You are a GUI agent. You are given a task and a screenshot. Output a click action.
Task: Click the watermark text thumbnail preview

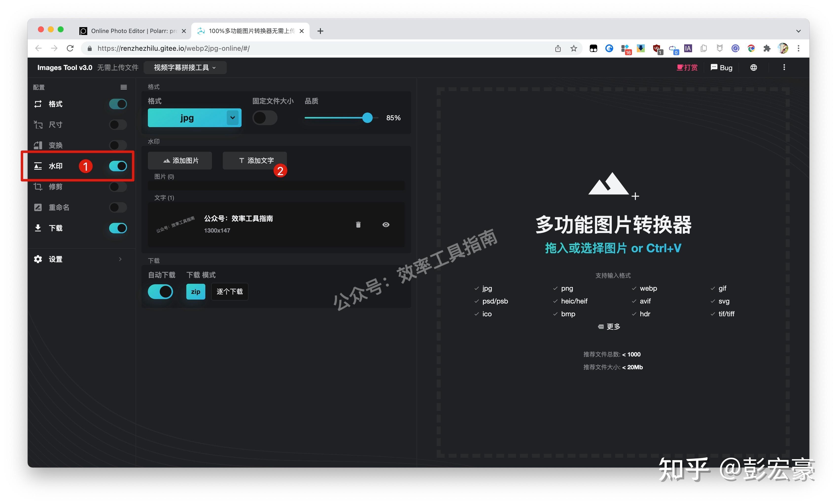(x=175, y=224)
